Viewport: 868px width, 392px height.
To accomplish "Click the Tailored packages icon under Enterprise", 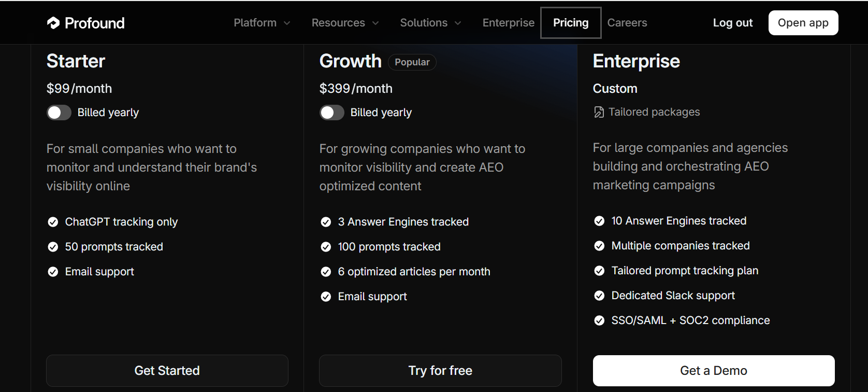I will [x=599, y=112].
